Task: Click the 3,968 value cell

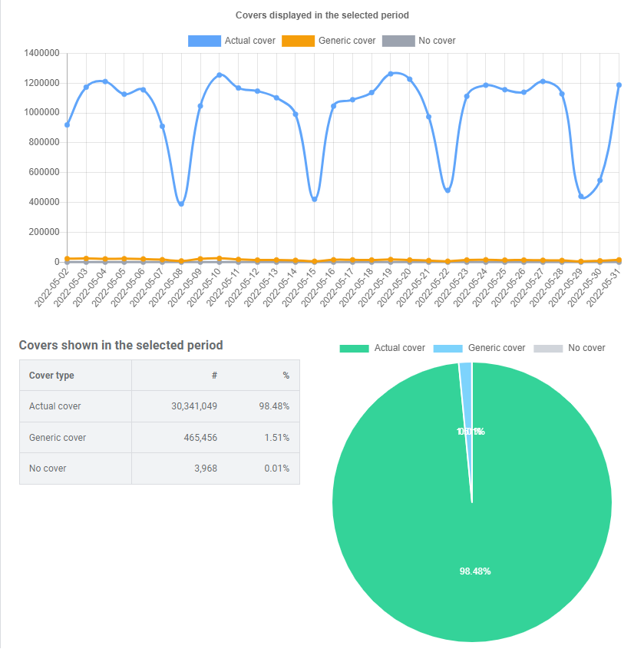Action: 206,468
